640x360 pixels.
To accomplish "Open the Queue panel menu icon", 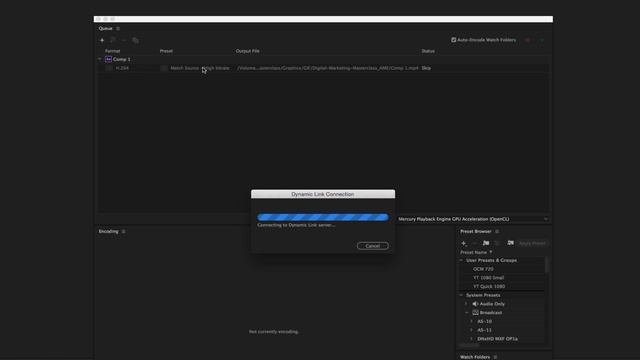I will [118, 29].
